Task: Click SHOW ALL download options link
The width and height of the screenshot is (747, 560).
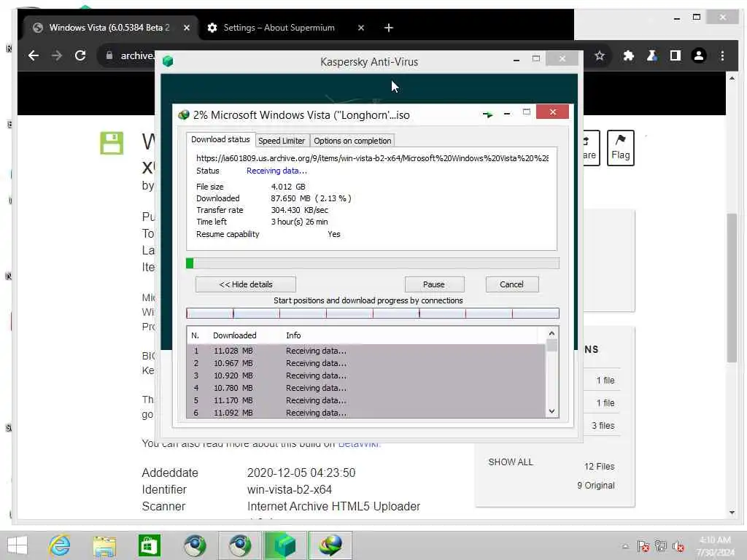Action: (510, 462)
